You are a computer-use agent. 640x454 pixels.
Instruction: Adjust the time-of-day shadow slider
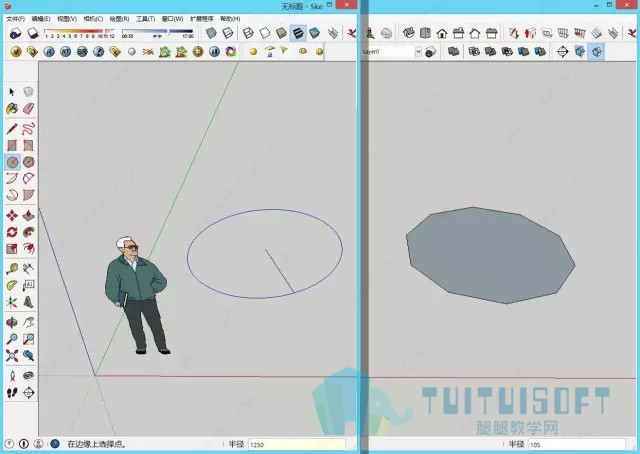[158, 31]
